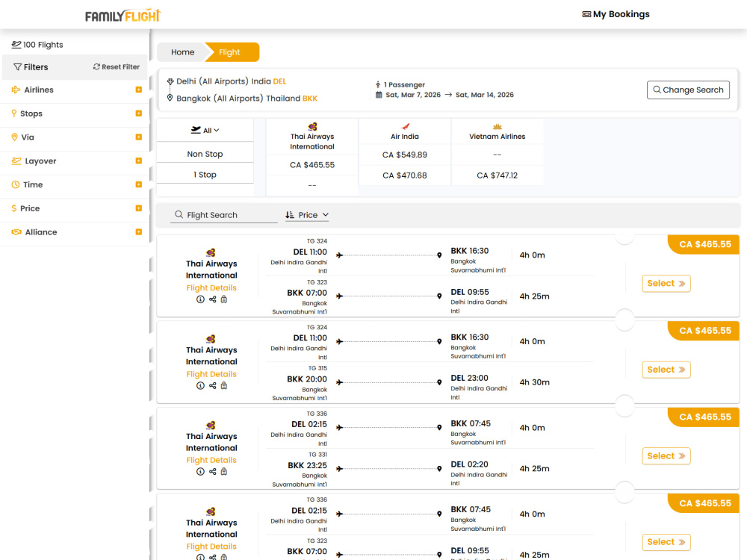This screenshot has height=560, width=747.
Task: Click the Layover icon in sidebar
Action: pyautogui.click(x=16, y=161)
